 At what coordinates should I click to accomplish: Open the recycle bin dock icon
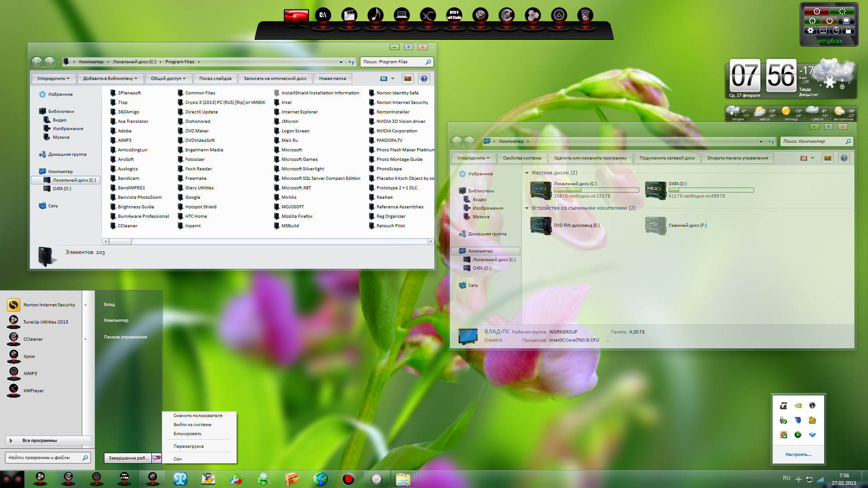[x=585, y=16]
